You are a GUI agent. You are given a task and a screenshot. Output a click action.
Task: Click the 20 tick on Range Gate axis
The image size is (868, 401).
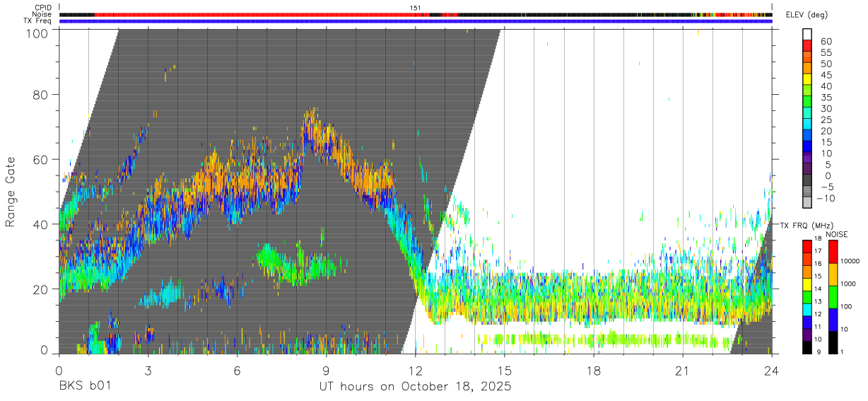click(x=40, y=289)
